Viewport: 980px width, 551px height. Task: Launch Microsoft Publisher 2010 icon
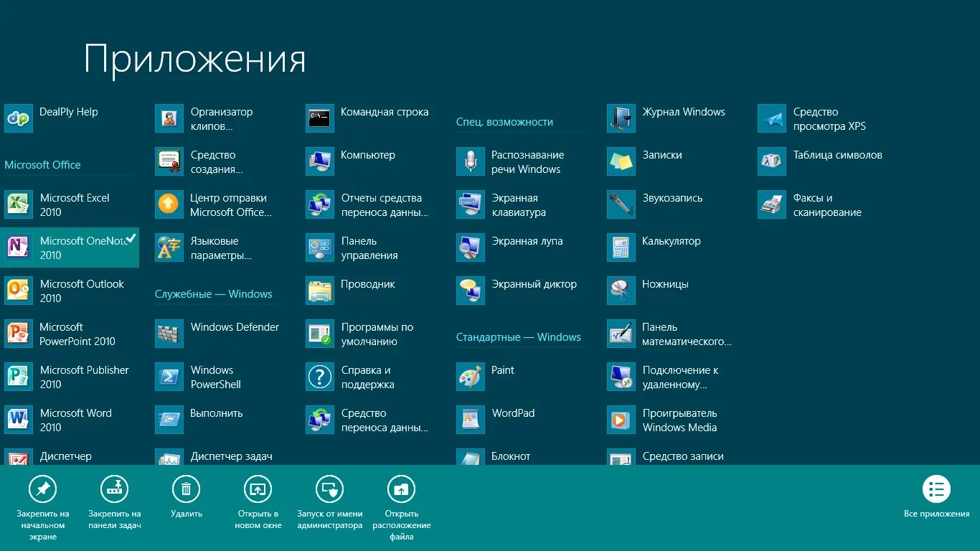pyautogui.click(x=19, y=377)
